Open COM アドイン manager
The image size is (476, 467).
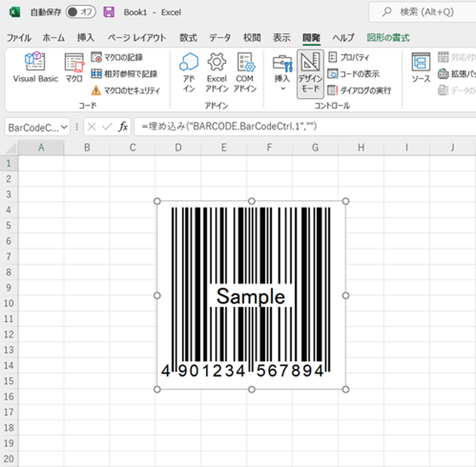coord(245,72)
